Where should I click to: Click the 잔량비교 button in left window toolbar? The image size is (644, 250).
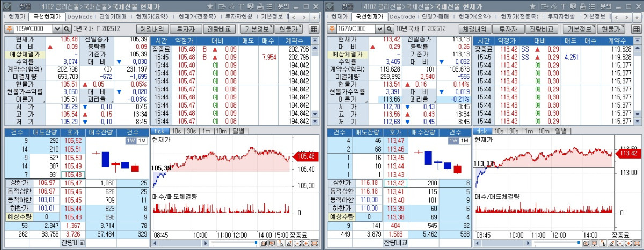[x=221, y=29]
